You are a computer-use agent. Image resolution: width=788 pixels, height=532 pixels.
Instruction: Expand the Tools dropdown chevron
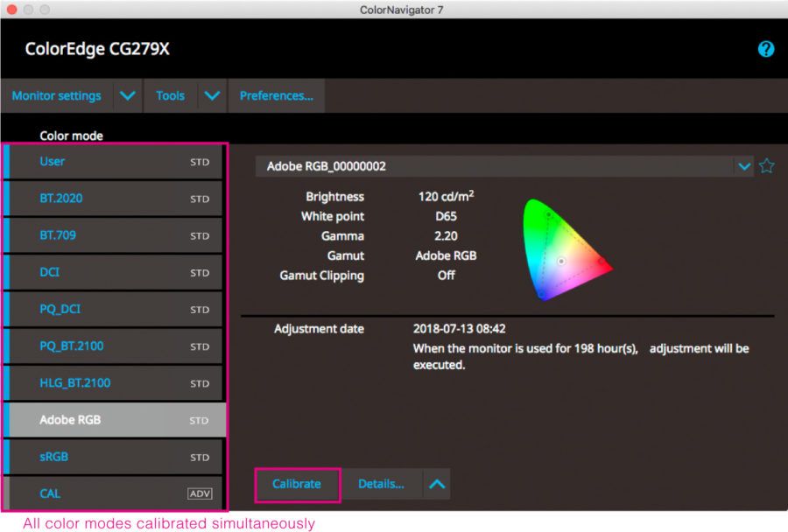[x=212, y=95]
